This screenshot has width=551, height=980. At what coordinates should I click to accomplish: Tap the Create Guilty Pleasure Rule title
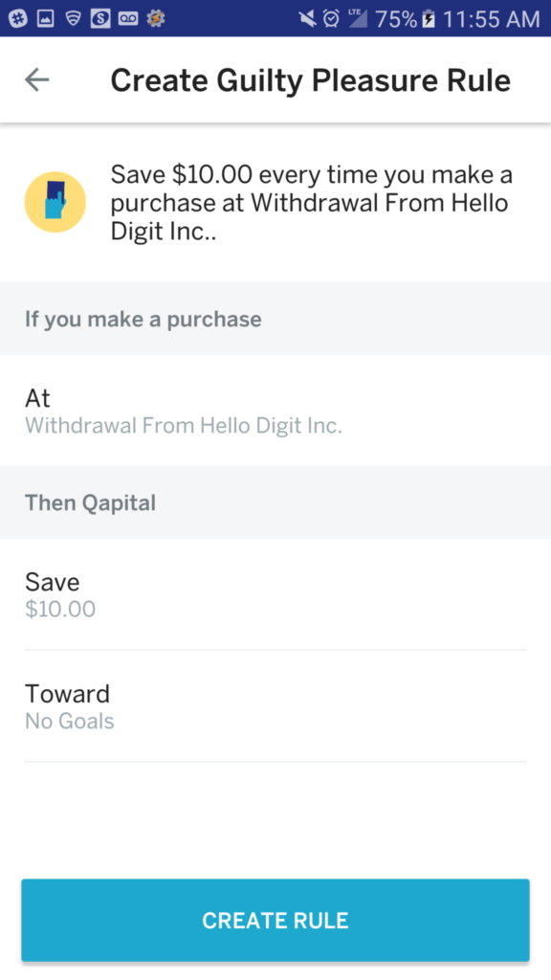pos(311,80)
